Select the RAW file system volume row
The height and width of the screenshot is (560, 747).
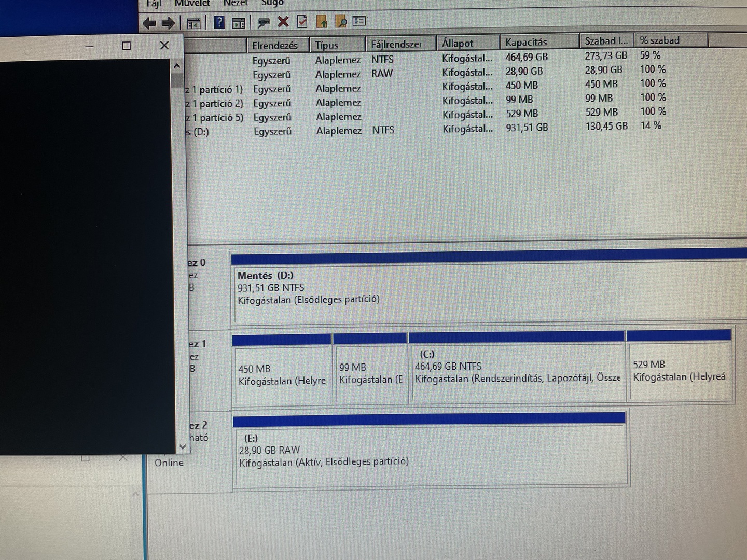click(x=425, y=72)
